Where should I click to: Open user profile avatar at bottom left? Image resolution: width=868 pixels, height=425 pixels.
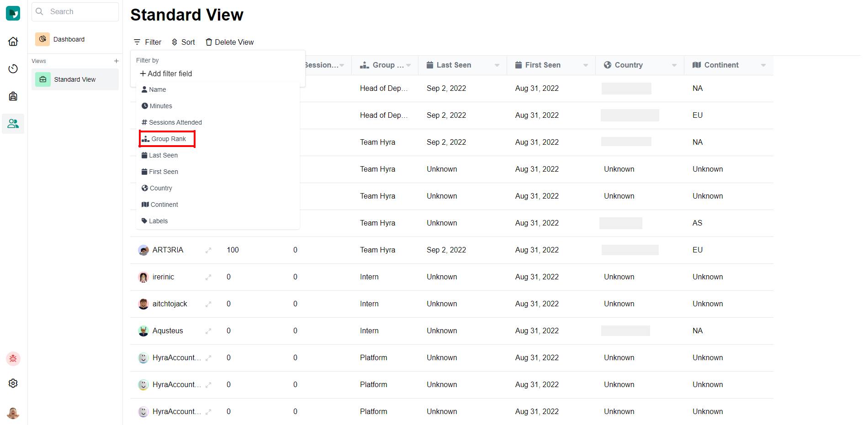tap(13, 413)
